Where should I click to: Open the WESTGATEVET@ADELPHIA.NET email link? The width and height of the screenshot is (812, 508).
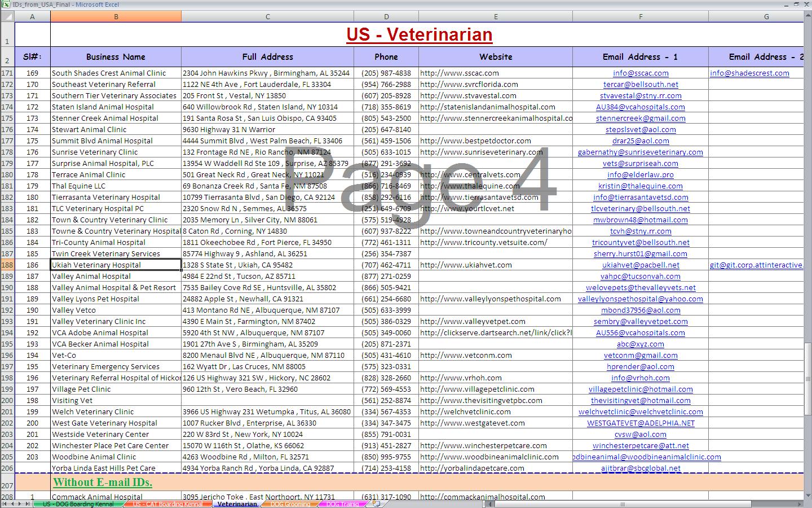click(641, 423)
